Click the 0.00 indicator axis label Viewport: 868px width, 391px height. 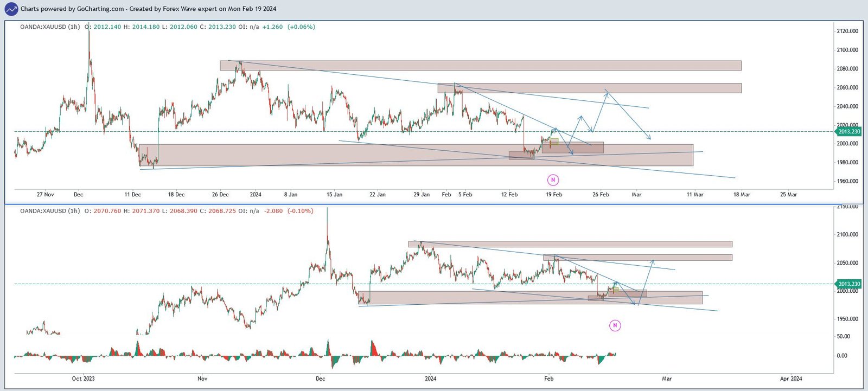click(x=842, y=356)
